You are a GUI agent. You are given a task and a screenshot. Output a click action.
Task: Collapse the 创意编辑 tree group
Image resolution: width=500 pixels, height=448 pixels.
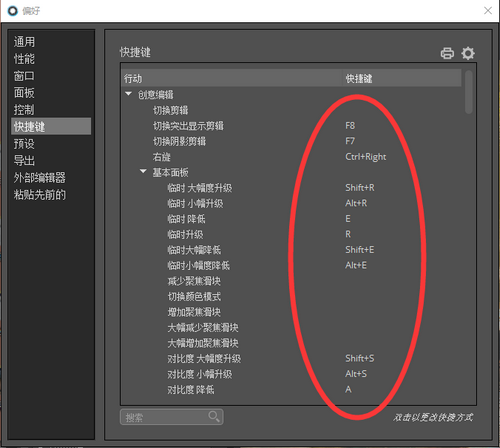[x=129, y=94]
